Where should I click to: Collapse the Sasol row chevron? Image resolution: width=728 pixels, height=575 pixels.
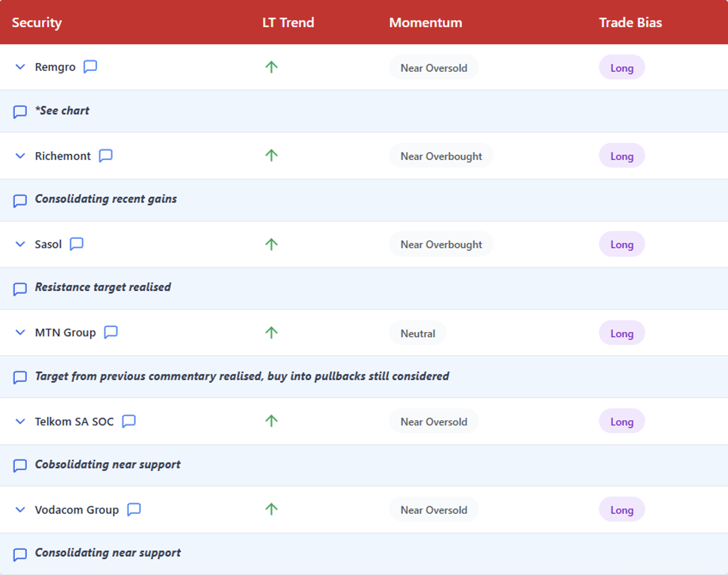coord(20,244)
